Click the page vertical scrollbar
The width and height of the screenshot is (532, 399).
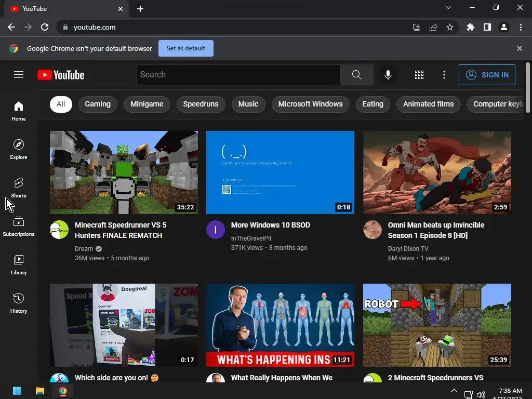[x=528, y=87]
